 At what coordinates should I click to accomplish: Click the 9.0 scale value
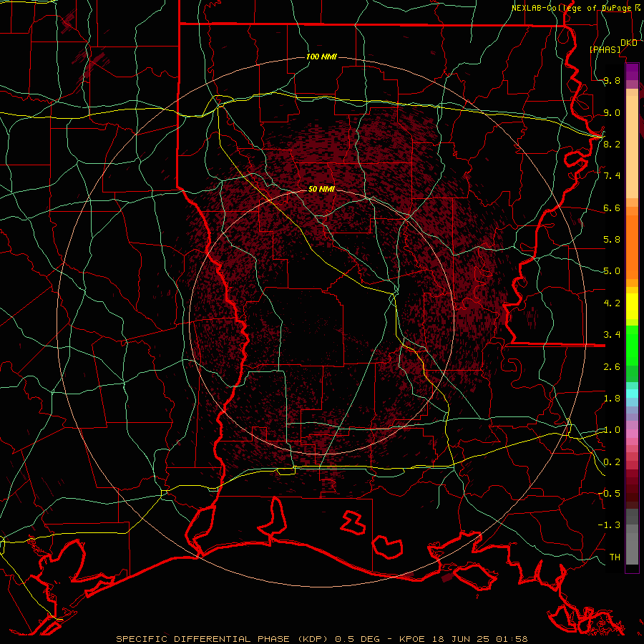coord(612,112)
